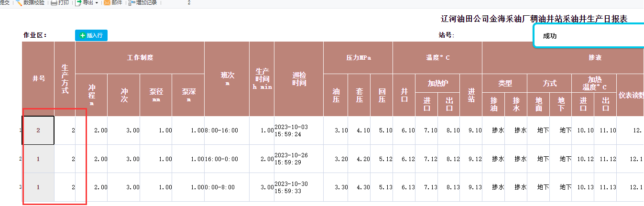Viewport: 644px width, 206px height.
Task: Click the 插入行 button
Action: click(91, 35)
